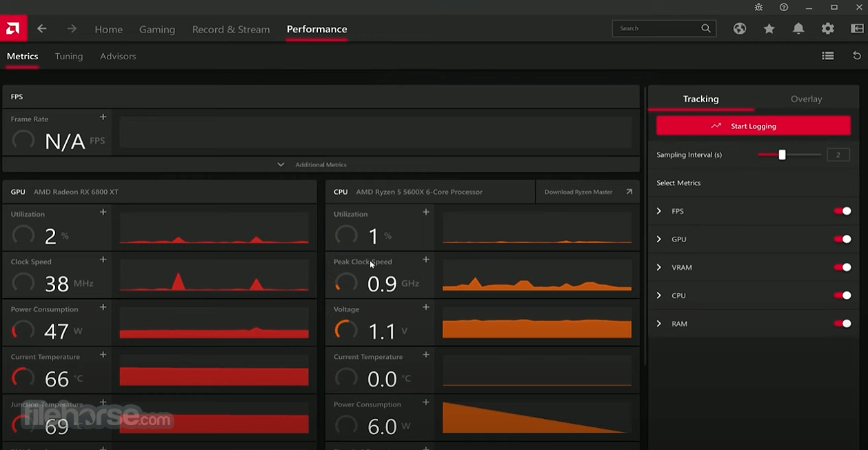Switch to list view icon
Viewport: 868px width, 450px height.
click(x=828, y=56)
